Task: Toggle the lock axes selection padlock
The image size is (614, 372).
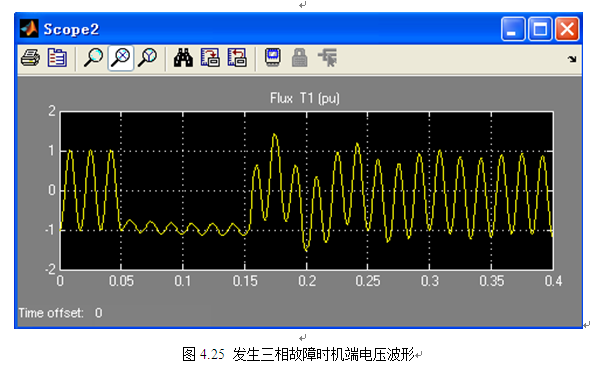Action: 300,58
